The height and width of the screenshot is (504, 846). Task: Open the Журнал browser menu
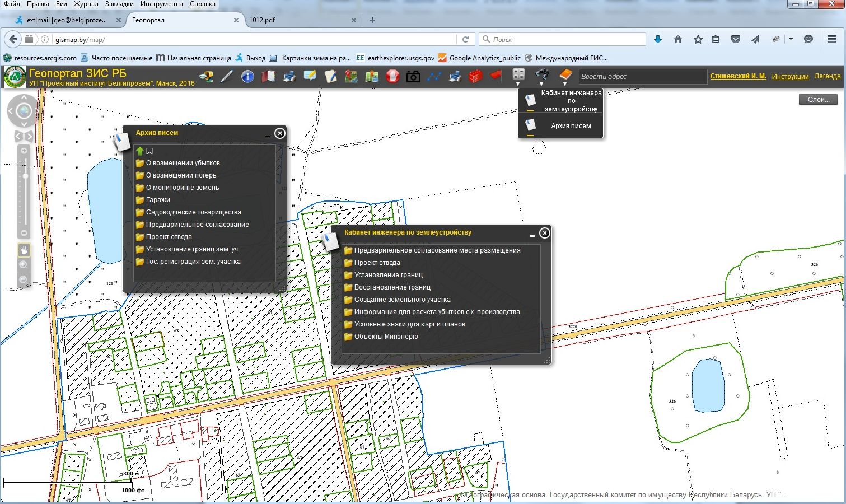pos(86,4)
